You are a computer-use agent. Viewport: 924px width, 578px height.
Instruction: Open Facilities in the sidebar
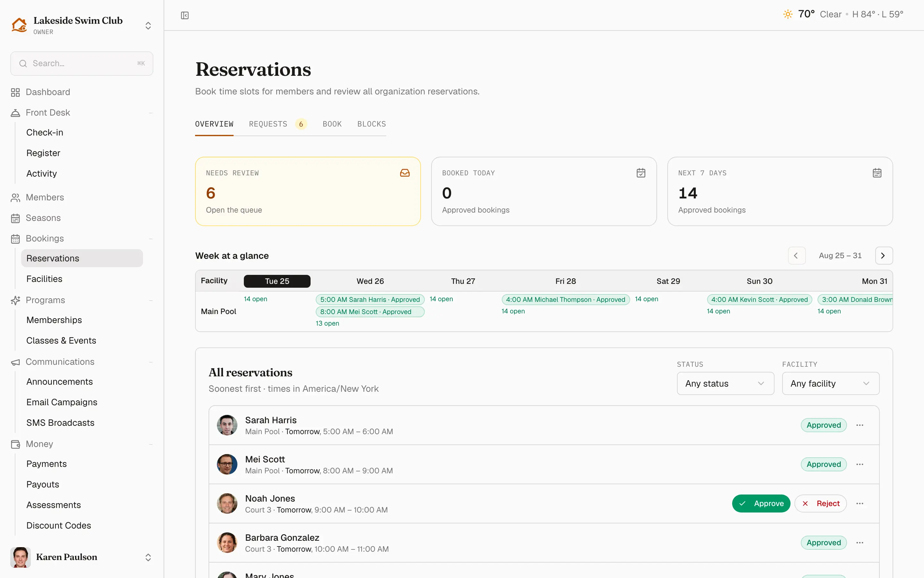pyautogui.click(x=44, y=279)
